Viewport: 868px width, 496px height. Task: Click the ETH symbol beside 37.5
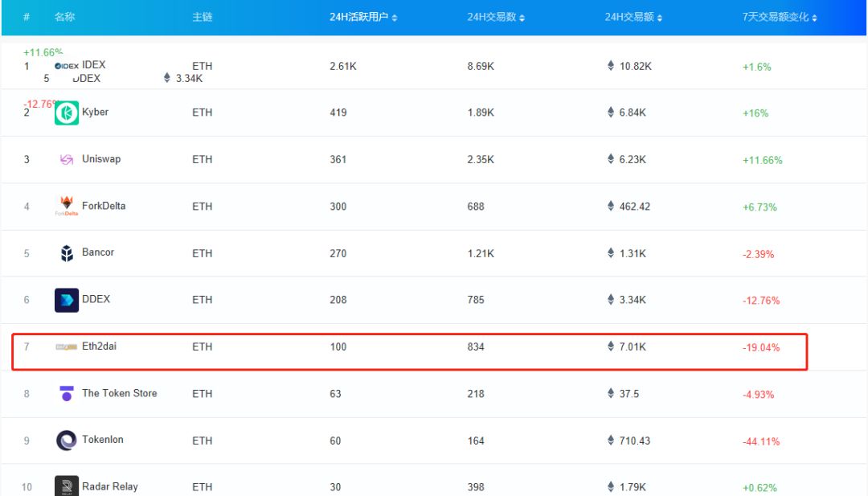[611, 393]
